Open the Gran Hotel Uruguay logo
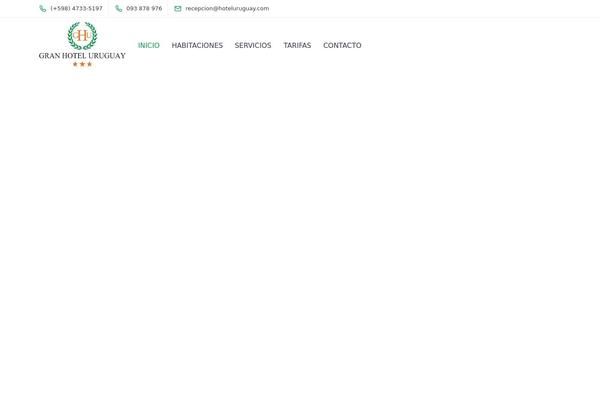 [82, 45]
